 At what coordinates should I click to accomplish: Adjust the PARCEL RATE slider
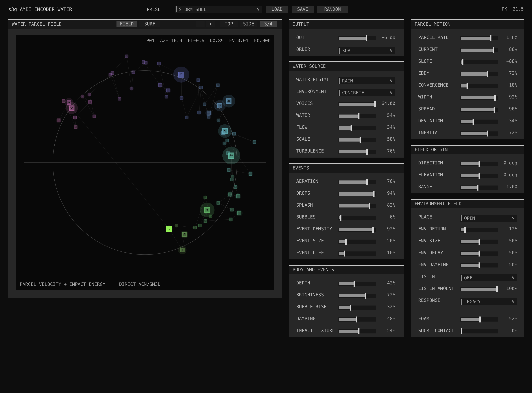[479, 38]
